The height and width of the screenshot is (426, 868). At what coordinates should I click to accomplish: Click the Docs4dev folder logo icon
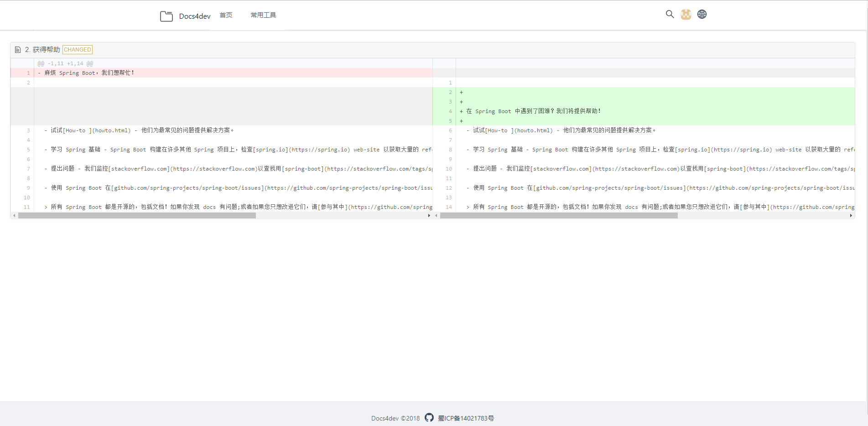pyautogui.click(x=166, y=16)
